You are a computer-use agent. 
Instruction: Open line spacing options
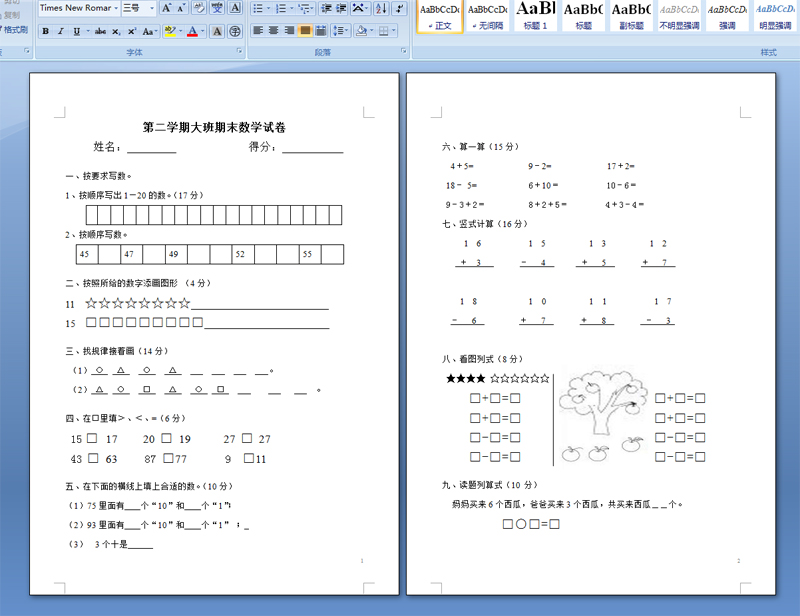[x=340, y=31]
